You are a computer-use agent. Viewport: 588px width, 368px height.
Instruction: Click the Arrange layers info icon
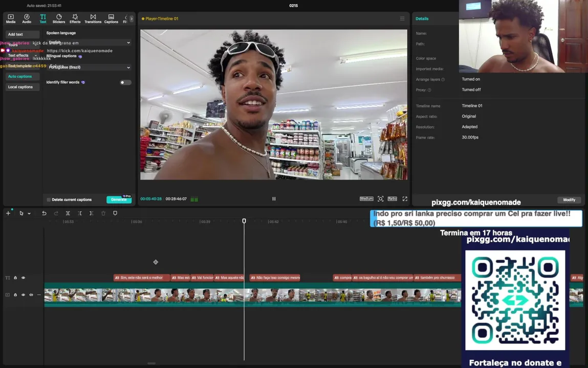443,79
